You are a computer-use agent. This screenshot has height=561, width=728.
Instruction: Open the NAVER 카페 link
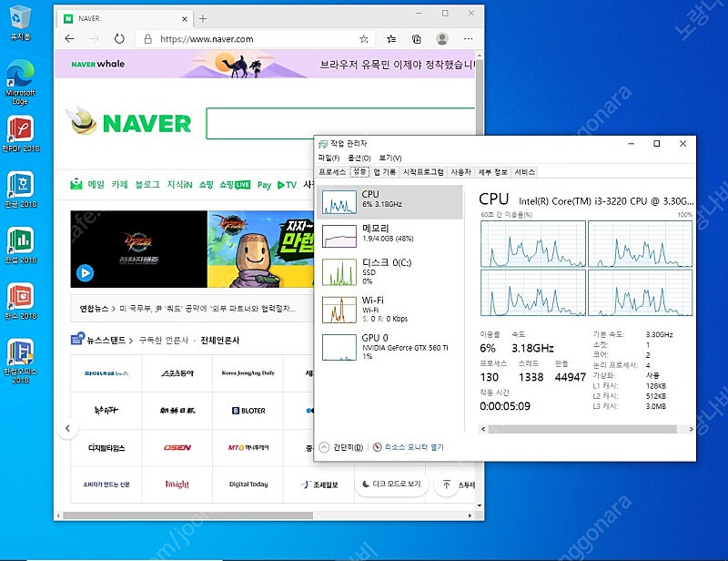pyautogui.click(x=119, y=185)
